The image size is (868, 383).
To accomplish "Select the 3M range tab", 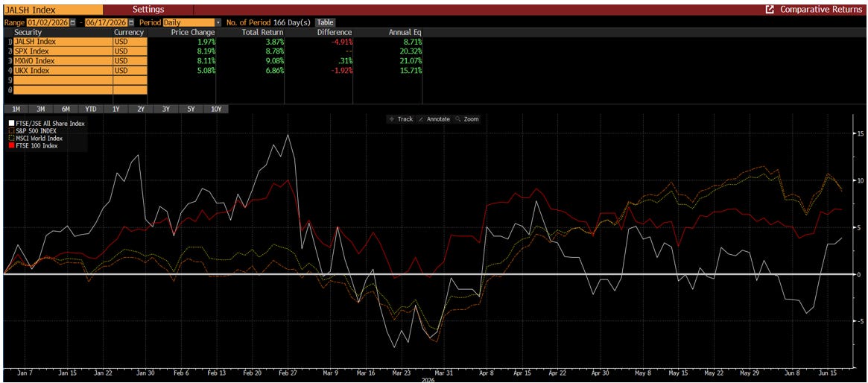I will (x=41, y=109).
